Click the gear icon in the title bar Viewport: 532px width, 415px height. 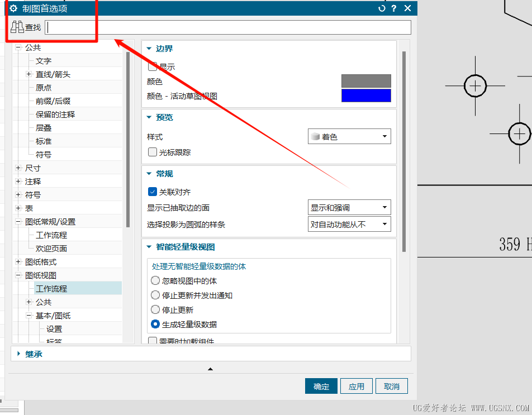[13, 8]
